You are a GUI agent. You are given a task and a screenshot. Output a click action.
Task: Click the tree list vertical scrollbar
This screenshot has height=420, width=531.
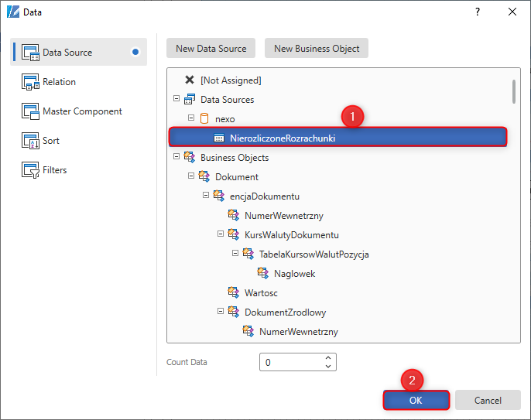tap(514, 91)
